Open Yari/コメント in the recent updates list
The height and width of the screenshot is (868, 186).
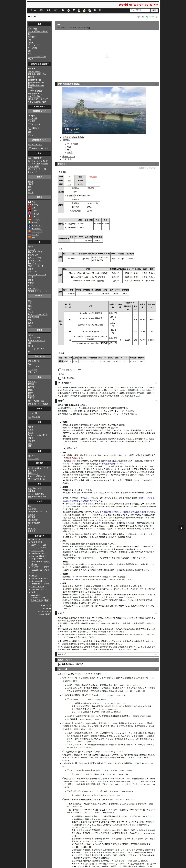[37, 542]
